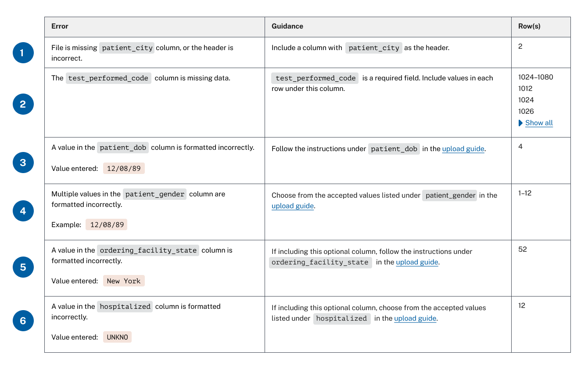Image resolution: width=588 pixels, height=369 pixels.
Task: Click row number 1012
Action: pyautogui.click(x=525, y=89)
